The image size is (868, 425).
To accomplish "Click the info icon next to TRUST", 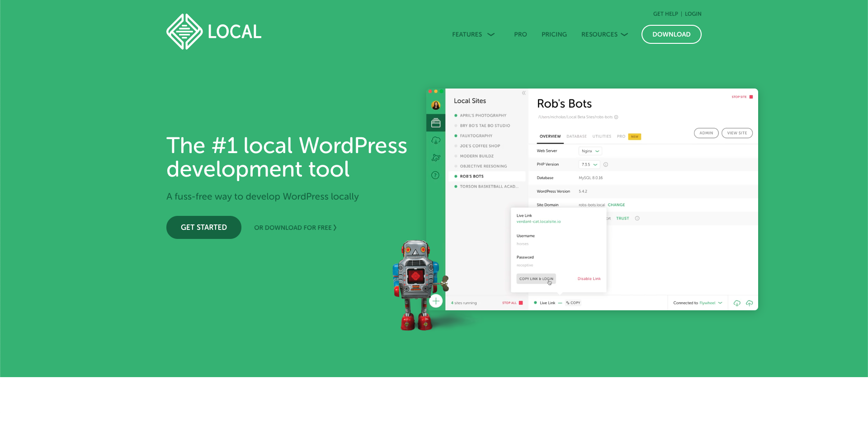I will [x=637, y=218].
